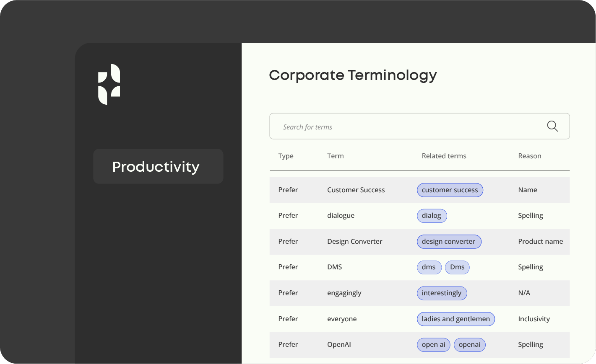Select the 'dialog' related term chip

[432, 215]
